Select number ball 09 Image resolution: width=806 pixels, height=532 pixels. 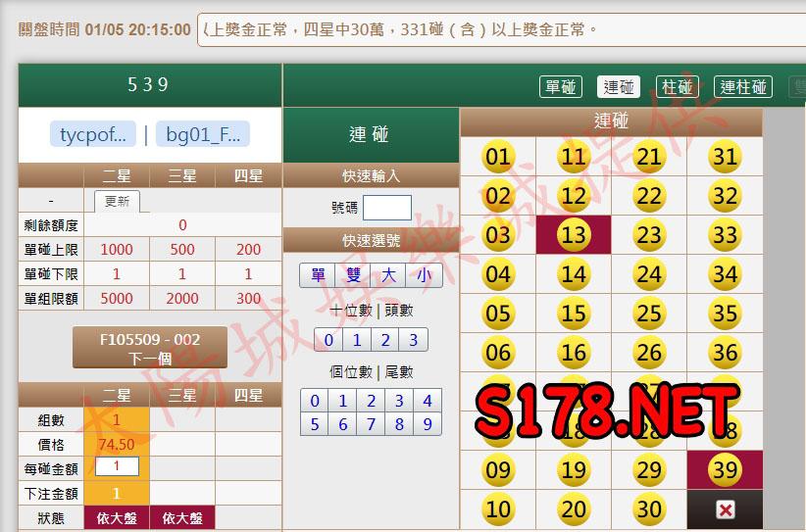(497, 470)
